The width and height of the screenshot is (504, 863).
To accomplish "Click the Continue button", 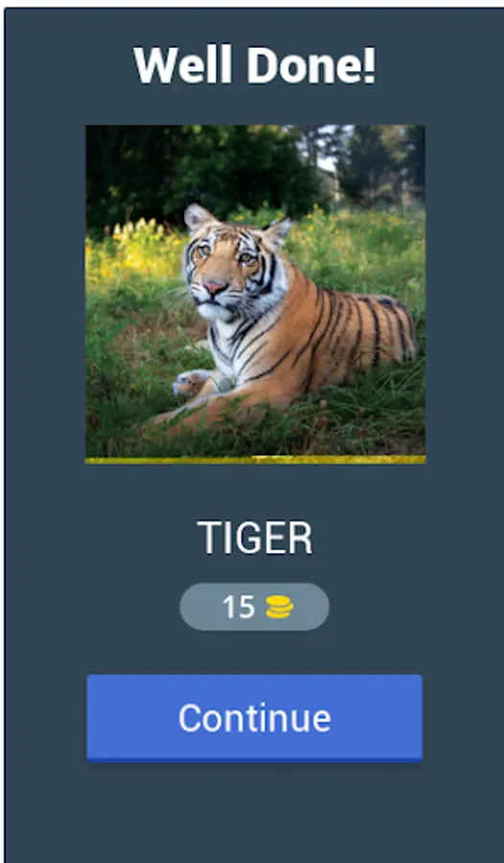I will click(254, 717).
